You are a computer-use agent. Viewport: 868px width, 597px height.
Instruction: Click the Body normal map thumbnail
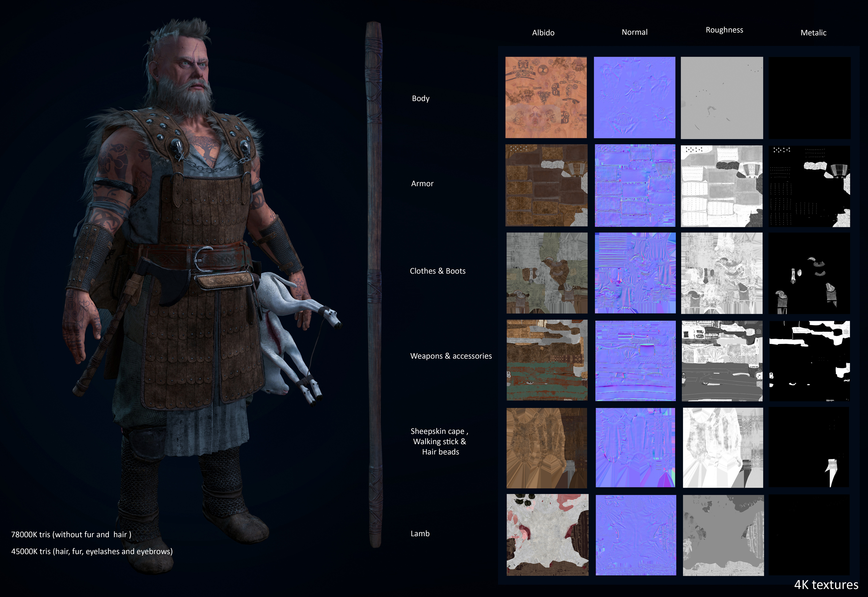tap(635, 97)
